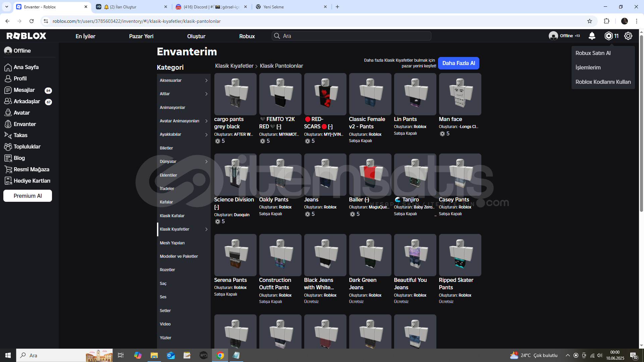
Task: Open Mesajlar with 84 badge
Action: [28, 90]
